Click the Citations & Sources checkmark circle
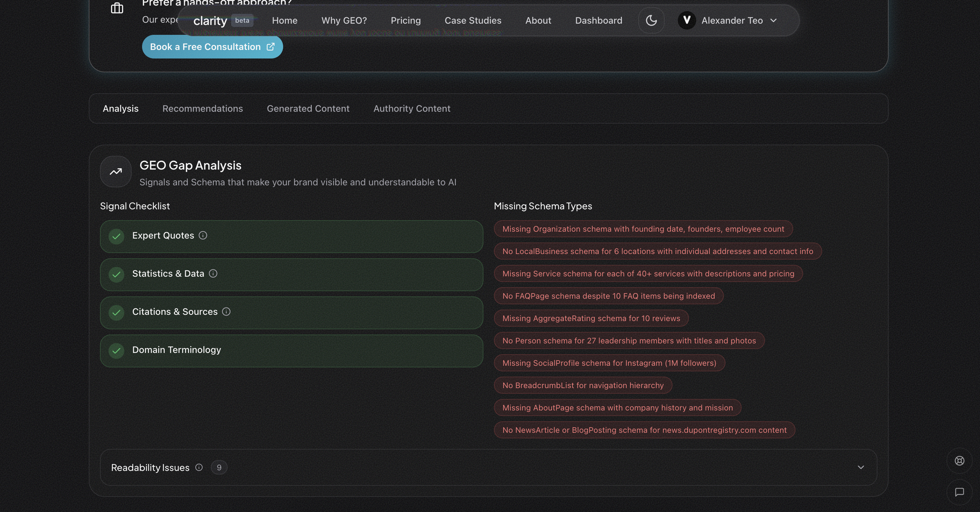The width and height of the screenshot is (980, 512). pos(116,313)
